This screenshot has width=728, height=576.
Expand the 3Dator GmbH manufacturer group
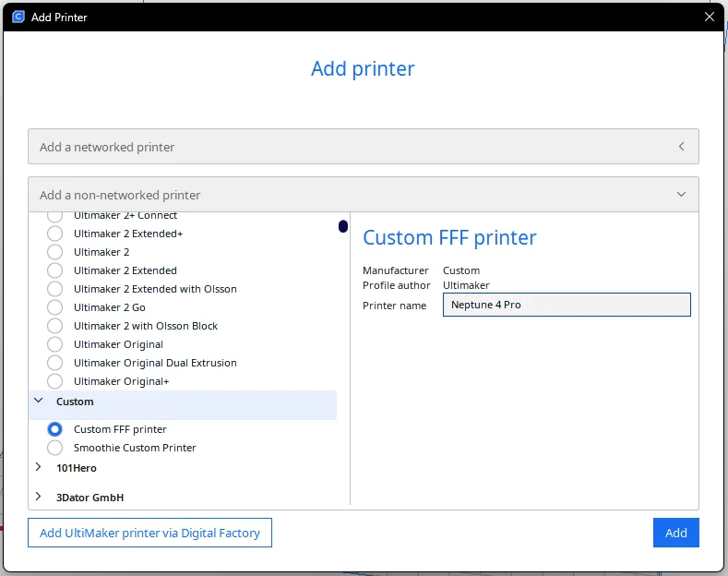39,497
